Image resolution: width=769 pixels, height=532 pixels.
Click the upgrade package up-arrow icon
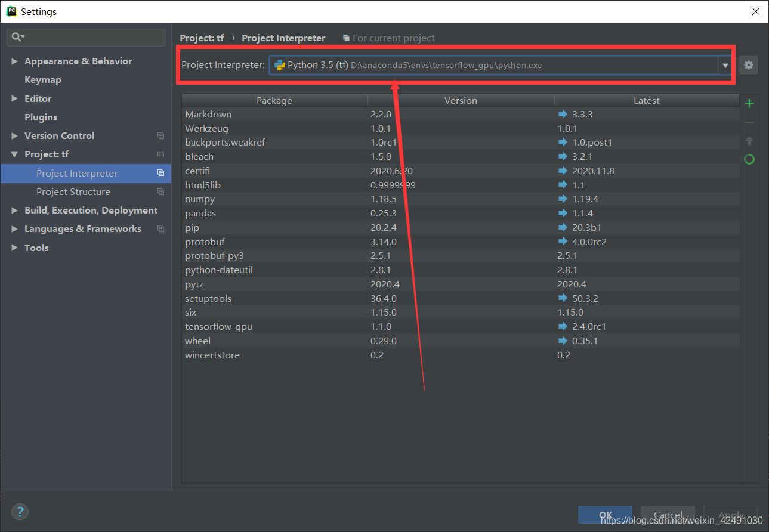pos(749,141)
